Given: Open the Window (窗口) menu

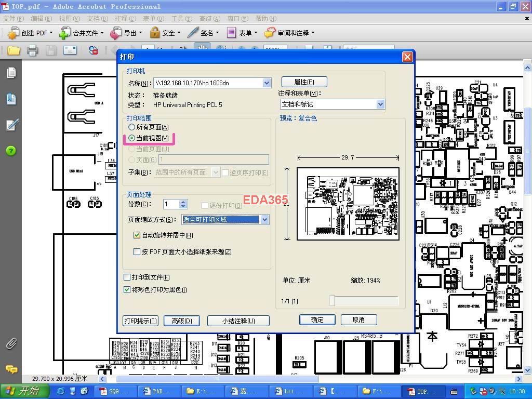Looking at the screenshot, I should (x=237, y=19).
